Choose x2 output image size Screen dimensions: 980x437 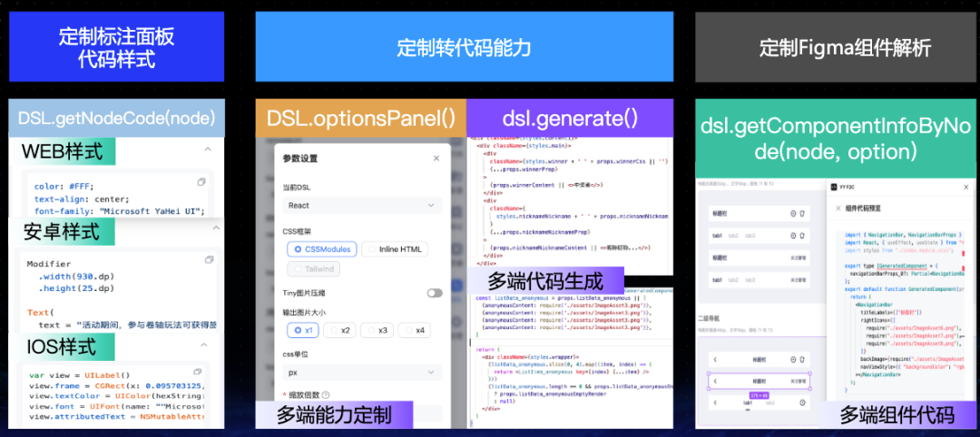pyautogui.click(x=340, y=330)
